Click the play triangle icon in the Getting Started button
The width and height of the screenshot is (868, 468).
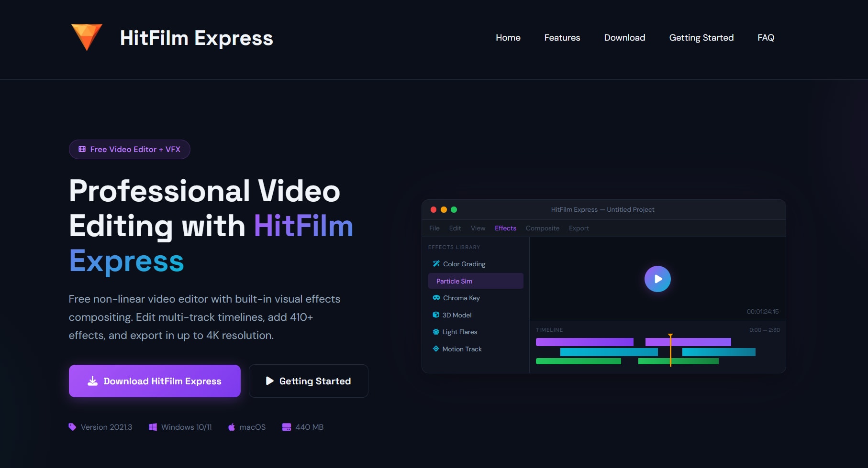270,381
